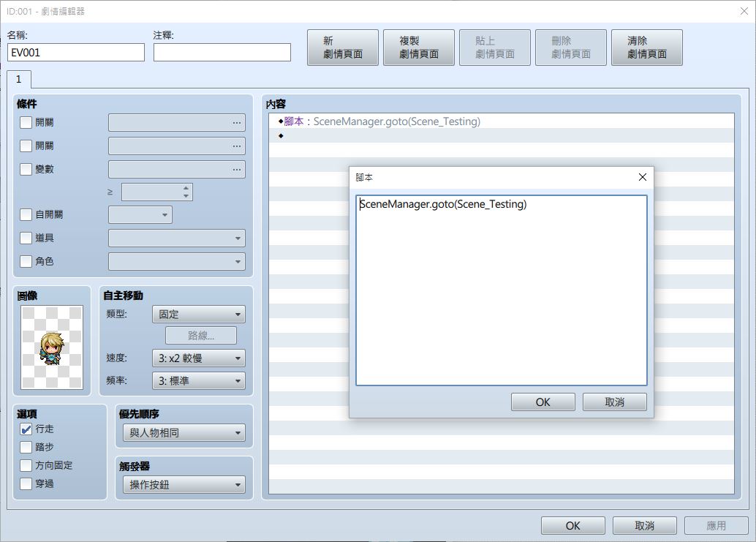
Task: Click the ellipsis beside the upper 開關 condition
Action: pos(236,122)
